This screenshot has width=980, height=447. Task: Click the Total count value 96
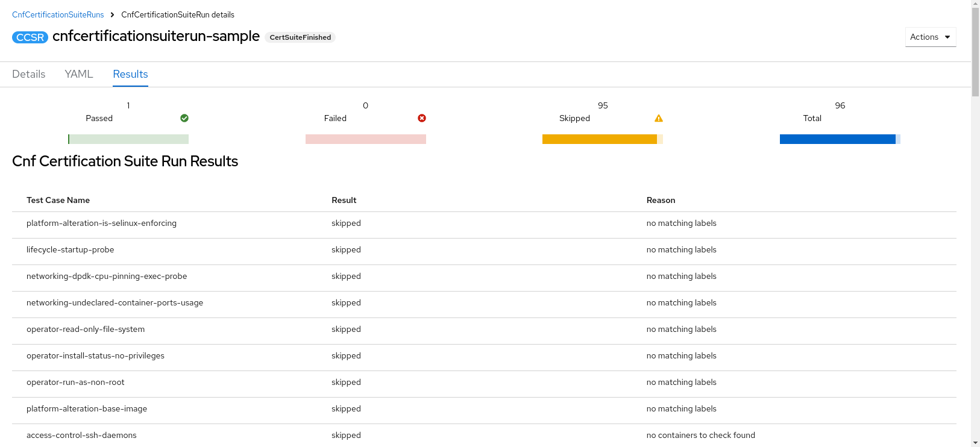click(x=840, y=105)
